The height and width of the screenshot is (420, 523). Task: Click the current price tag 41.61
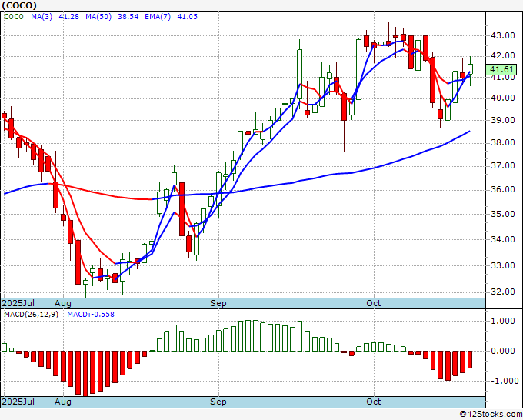click(501, 69)
